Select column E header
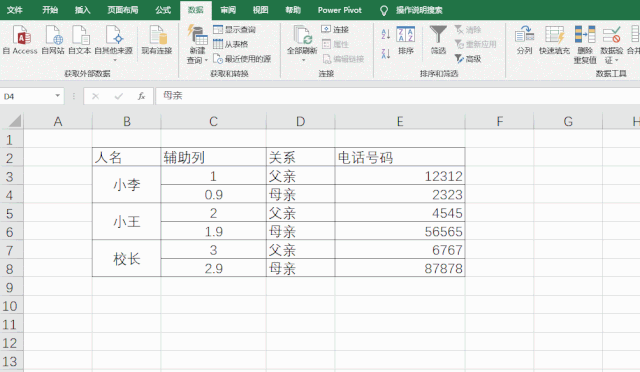 click(x=400, y=121)
